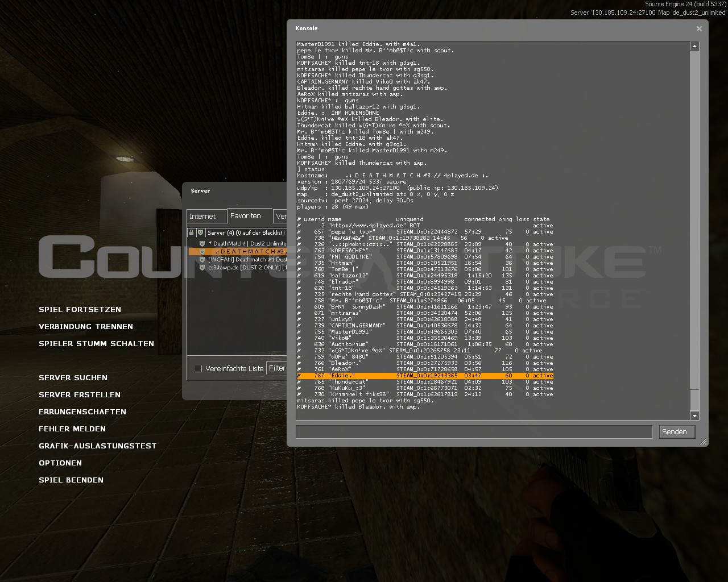Open Server suchen from main menu

73,378
